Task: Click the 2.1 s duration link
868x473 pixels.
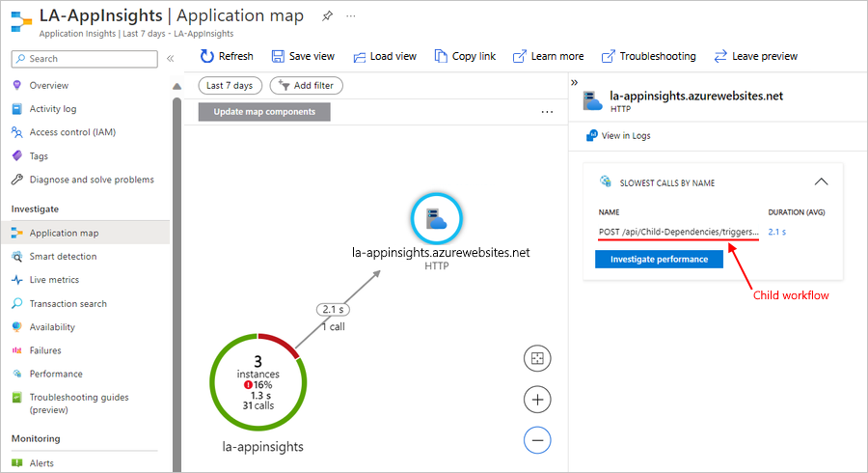Action: (x=776, y=232)
